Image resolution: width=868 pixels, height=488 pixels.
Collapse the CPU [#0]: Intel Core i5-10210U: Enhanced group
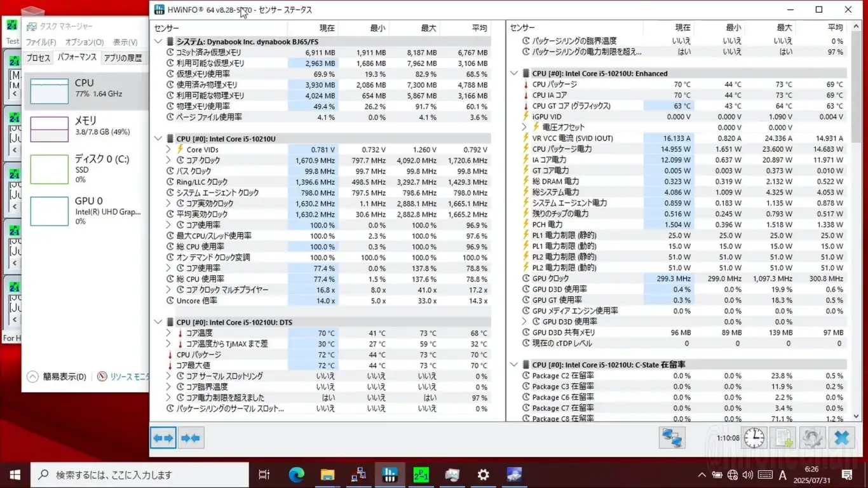click(x=514, y=74)
